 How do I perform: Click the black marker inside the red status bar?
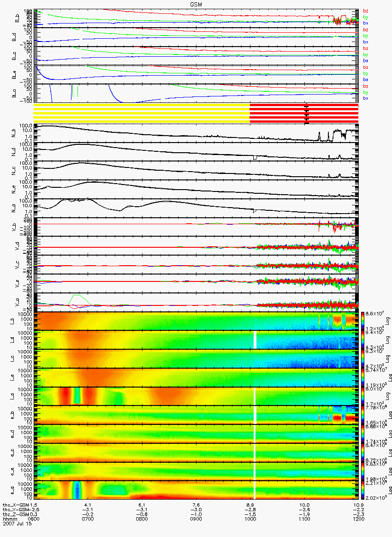[307, 113]
